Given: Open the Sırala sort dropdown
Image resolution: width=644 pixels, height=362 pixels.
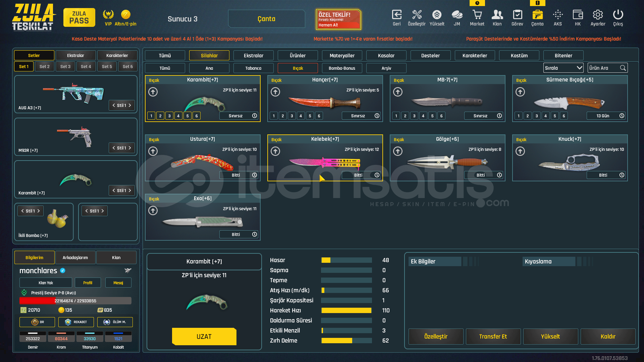Looking at the screenshot, I should tap(563, 68).
